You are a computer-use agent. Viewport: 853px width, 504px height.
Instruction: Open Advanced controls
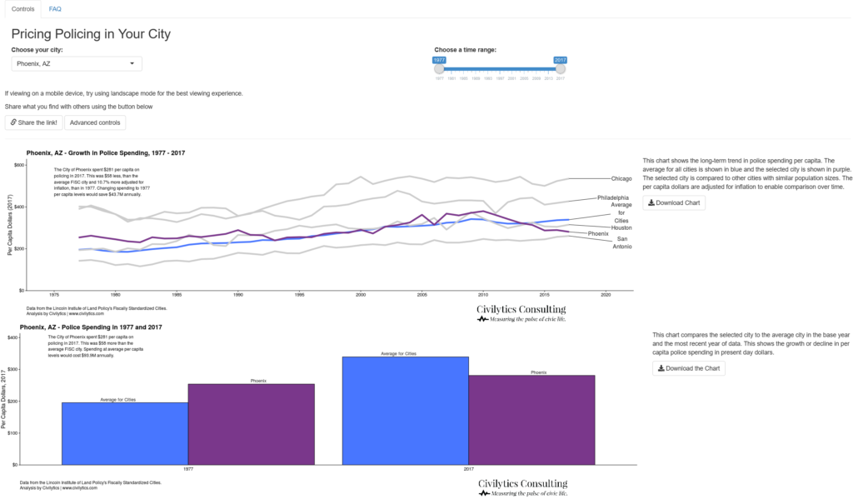coord(95,122)
